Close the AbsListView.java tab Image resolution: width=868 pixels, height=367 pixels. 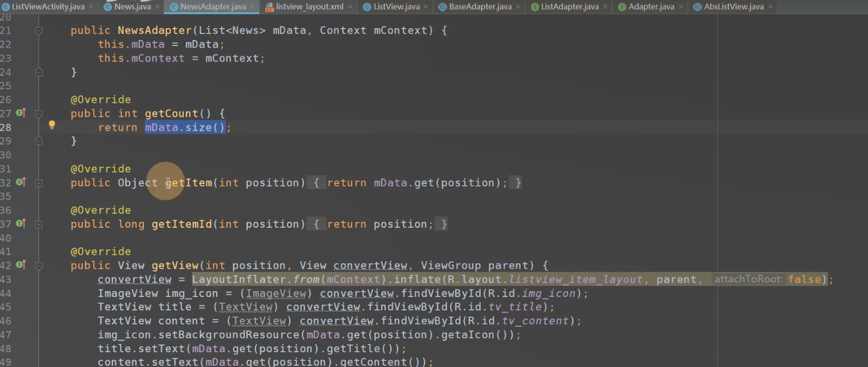click(770, 7)
